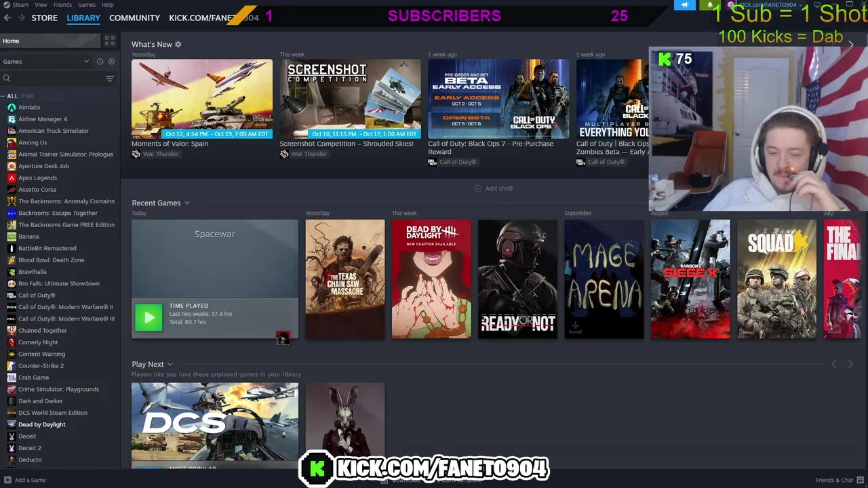This screenshot has width=868, height=488.
Task: Click the plus icon beside Add shelf
Action: tap(477, 188)
